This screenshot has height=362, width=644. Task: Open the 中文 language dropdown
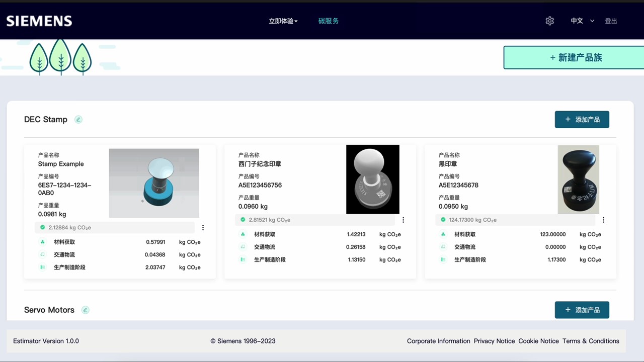[583, 21]
